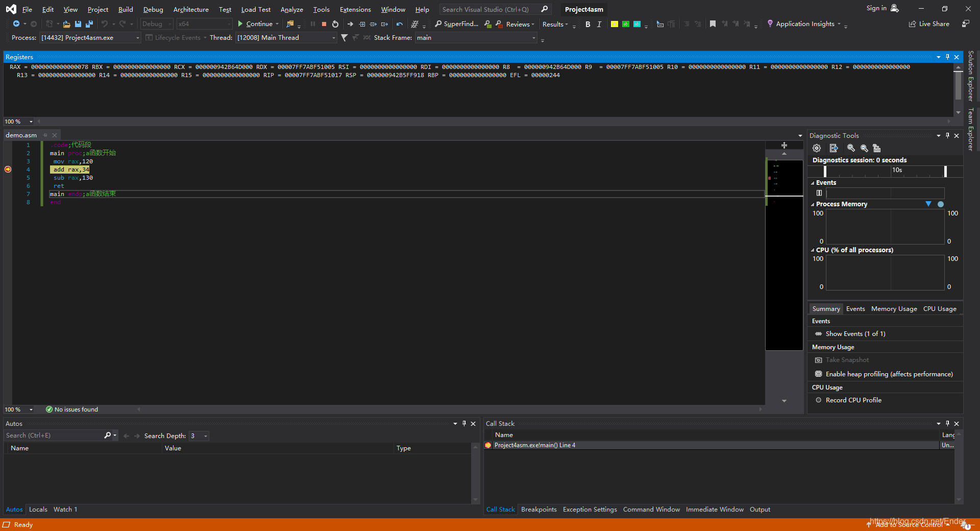The height and width of the screenshot is (531, 980).
Task: Adjust the editor zoom percentage control
Action: pos(18,409)
